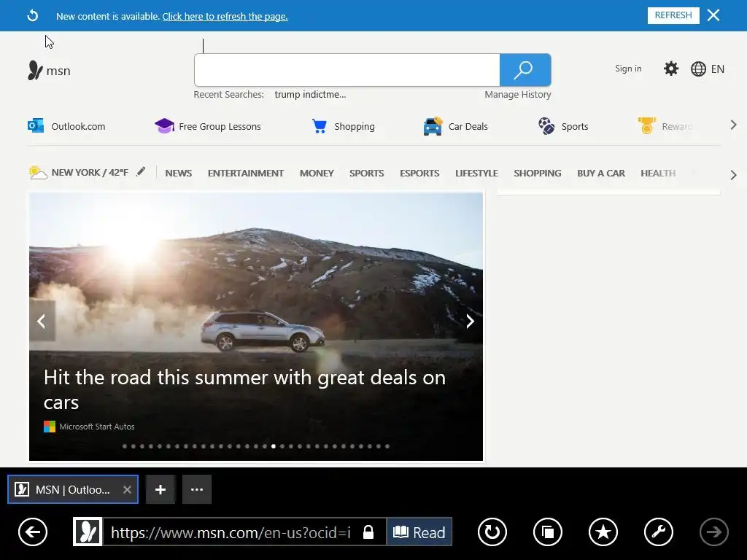This screenshot has width=747, height=560.
Task: Open the MONEY section
Action: [317, 174]
